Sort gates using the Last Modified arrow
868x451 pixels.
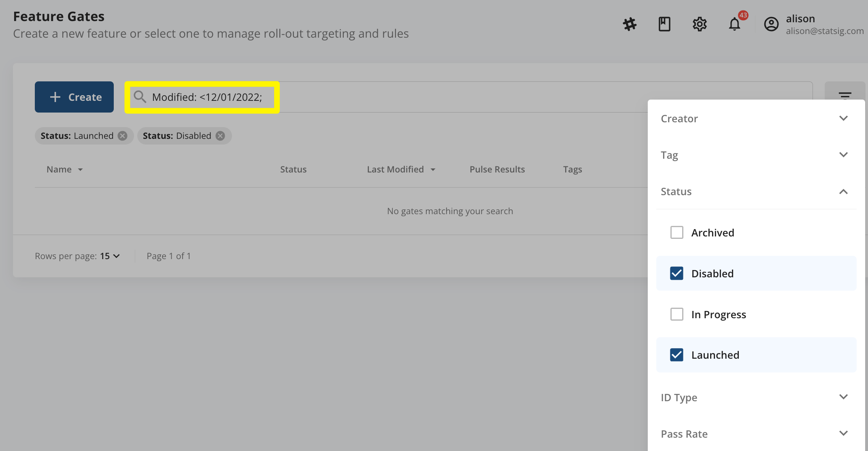pos(433,170)
